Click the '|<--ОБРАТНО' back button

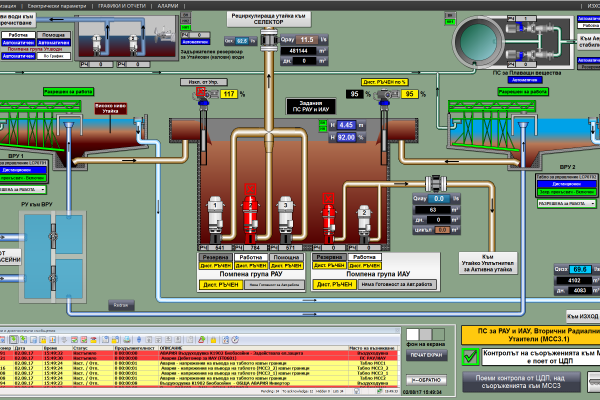pos(426,380)
